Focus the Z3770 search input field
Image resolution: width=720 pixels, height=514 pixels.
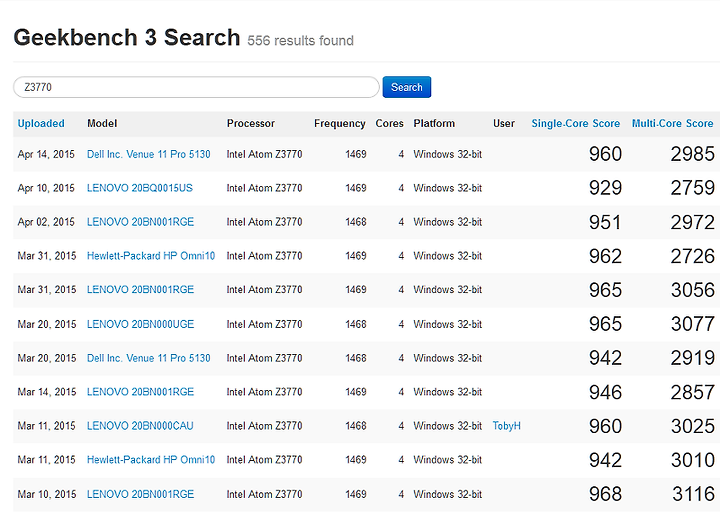pos(196,87)
